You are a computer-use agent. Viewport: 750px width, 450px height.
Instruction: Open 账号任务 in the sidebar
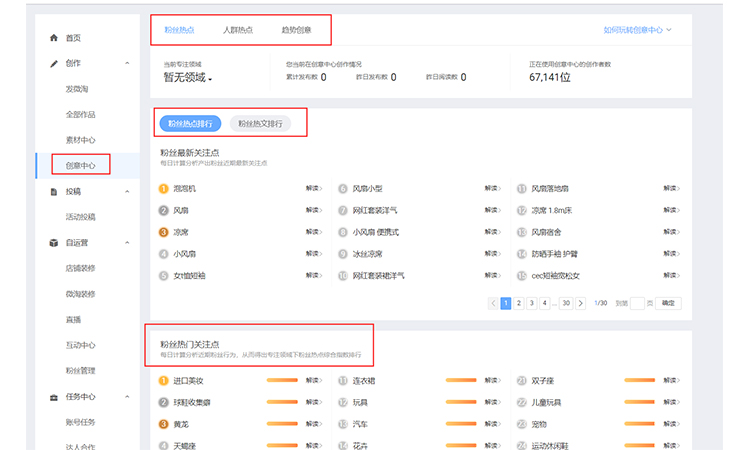[x=80, y=422]
